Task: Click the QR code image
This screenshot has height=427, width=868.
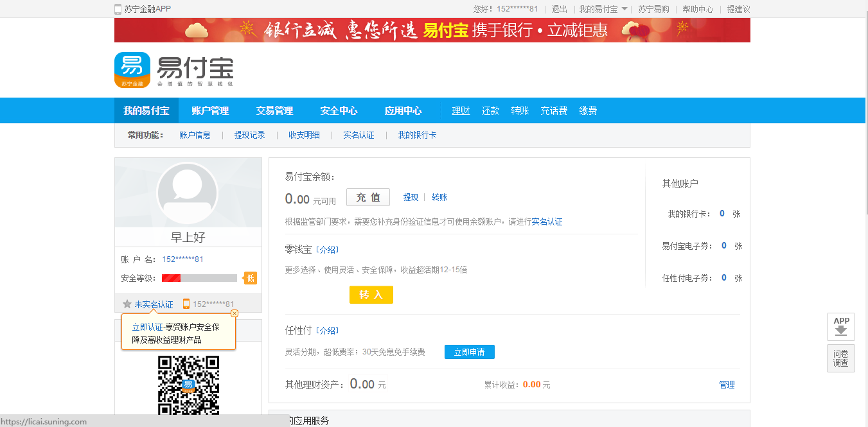Action: 188,385
